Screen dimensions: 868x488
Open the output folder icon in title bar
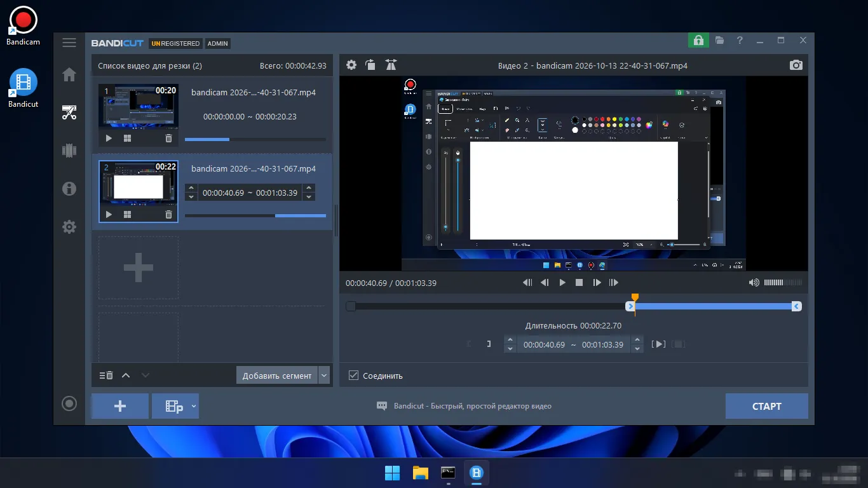click(719, 40)
